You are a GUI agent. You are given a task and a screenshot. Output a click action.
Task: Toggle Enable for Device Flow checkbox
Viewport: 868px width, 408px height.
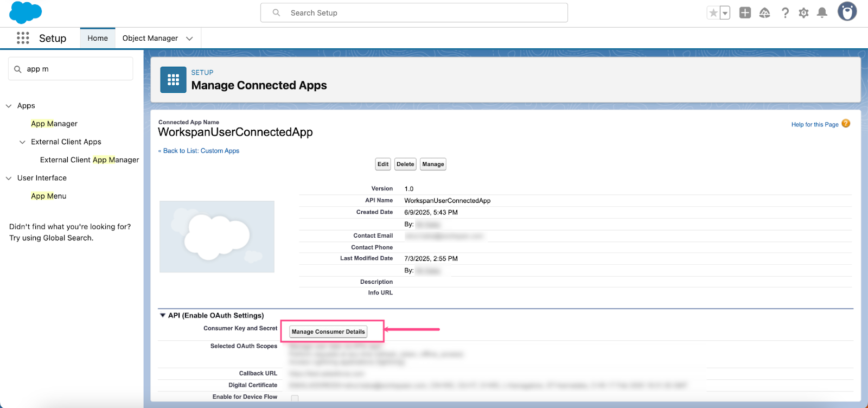point(295,399)
